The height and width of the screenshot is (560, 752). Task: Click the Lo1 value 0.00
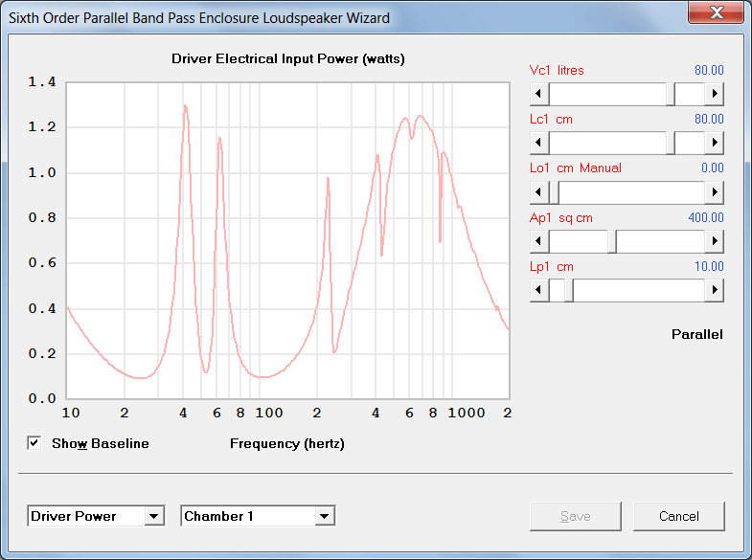click(712, 168)
